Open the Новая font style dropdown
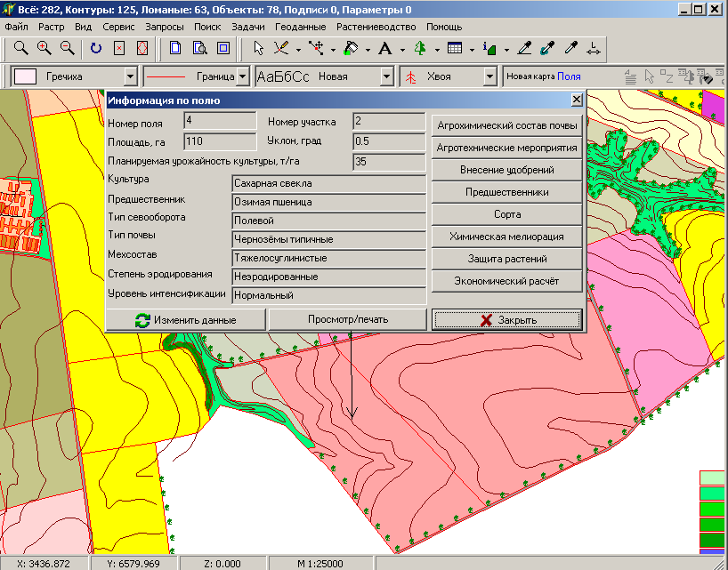728x570 pixels. [386, 77]
